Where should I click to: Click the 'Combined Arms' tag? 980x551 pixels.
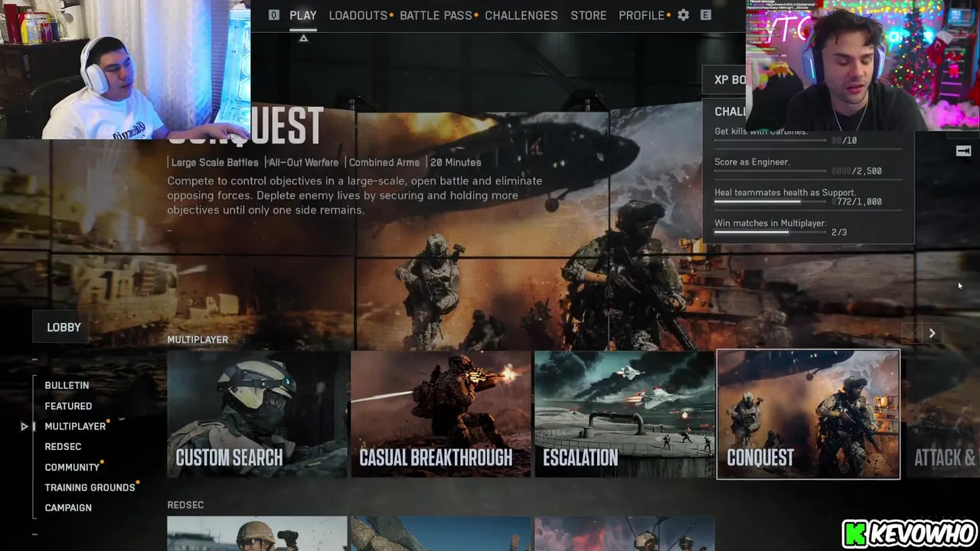[384, 162]
